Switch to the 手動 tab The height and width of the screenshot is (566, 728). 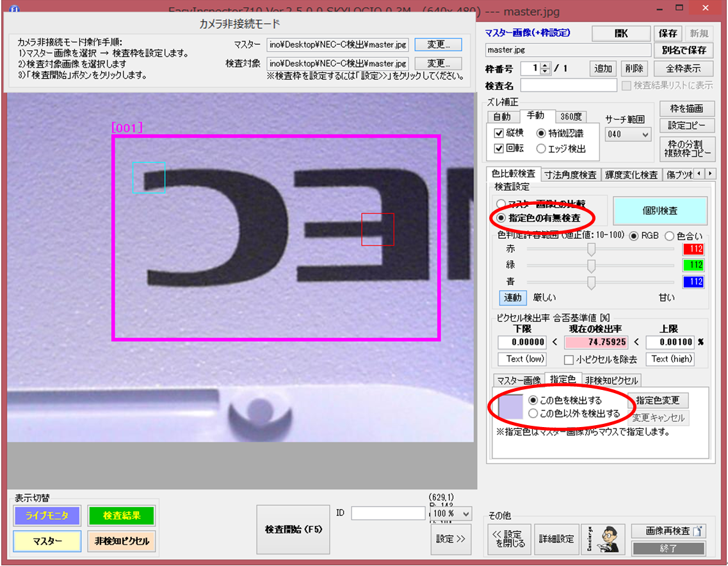pyautogui.click(x=535, y=115)
